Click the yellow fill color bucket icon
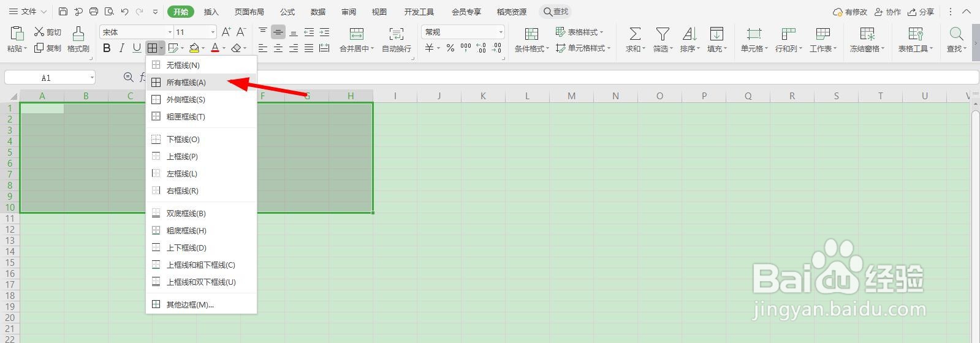The width and height of the screenshot is (980, 343). (x=194, y=48)
